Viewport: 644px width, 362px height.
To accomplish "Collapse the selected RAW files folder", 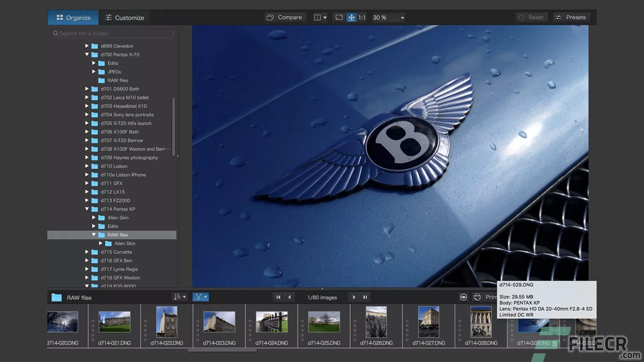I will click(94, 235).
